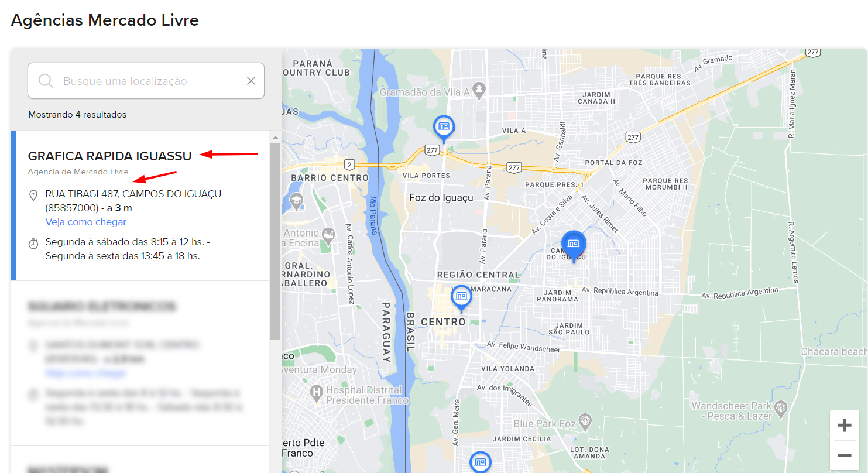Viewport: 868px width, 473px height.
Task: Click the Wandscheer Park marker icon
Action: tap(780, 406)
